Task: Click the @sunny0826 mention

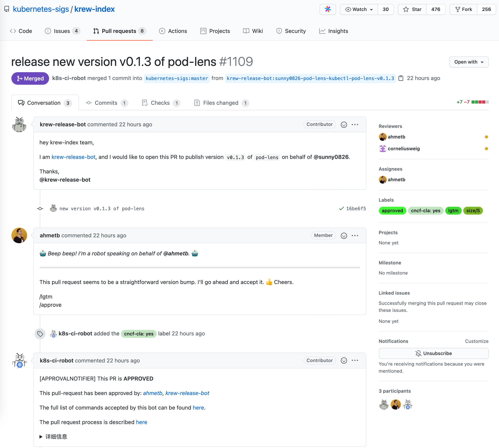Action: point(331,157)
